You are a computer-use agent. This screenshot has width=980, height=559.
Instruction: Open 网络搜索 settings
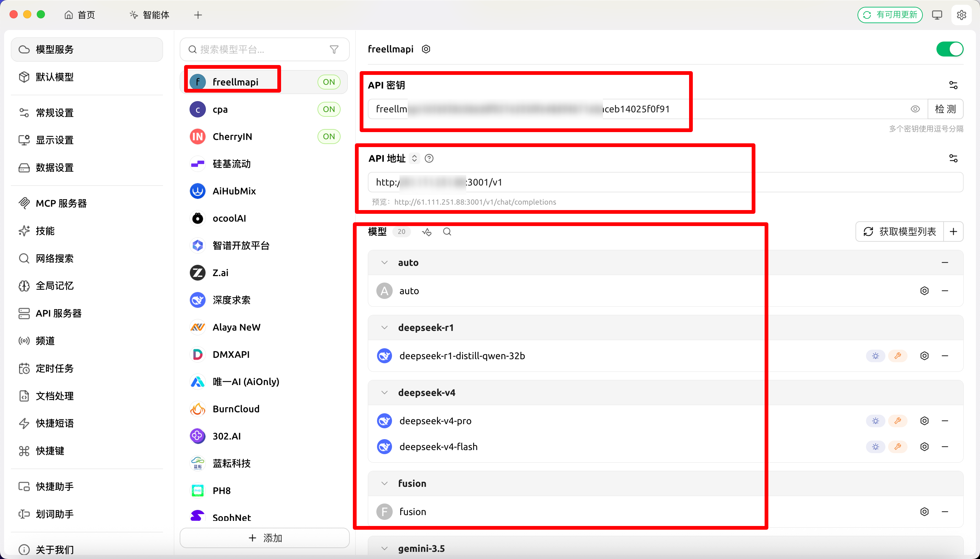[87, 258]
